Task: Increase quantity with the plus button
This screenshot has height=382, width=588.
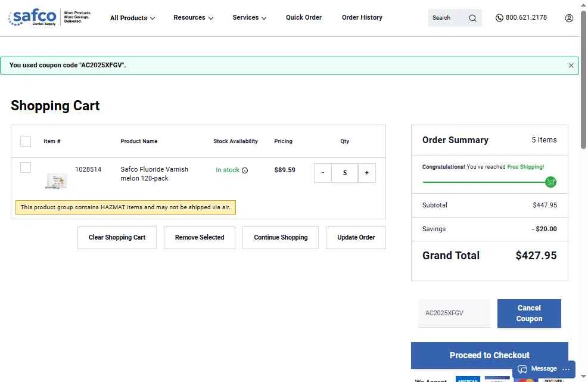Action: 367,173
